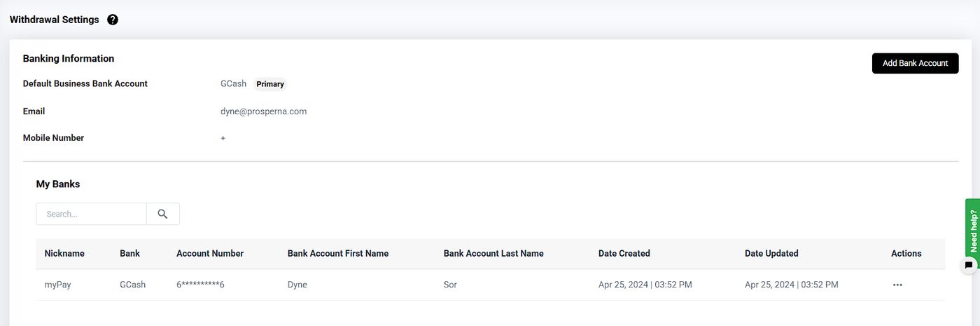The width and height of the screenshot is (980, 326).
Task: Click the Bank Account Last Name header
Action: (x=493, y=253)
